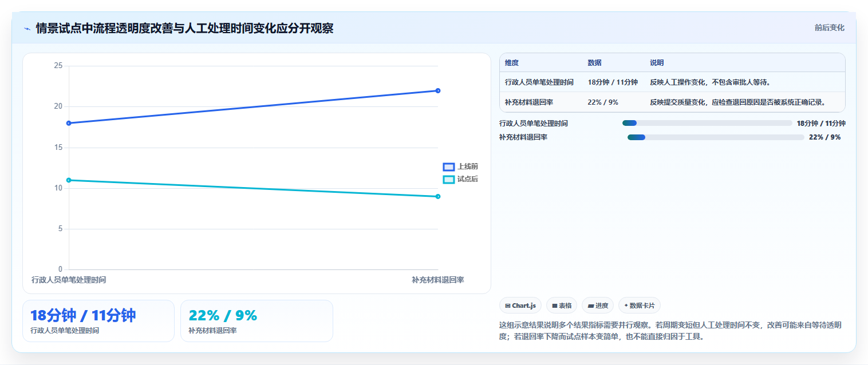Click the 表格 tag chip

[x=562, y=306]
